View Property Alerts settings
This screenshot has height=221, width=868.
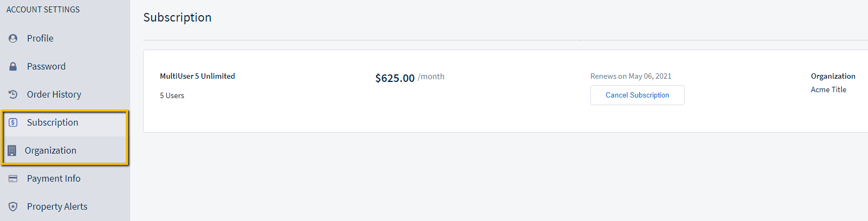[x=57, y=207]
